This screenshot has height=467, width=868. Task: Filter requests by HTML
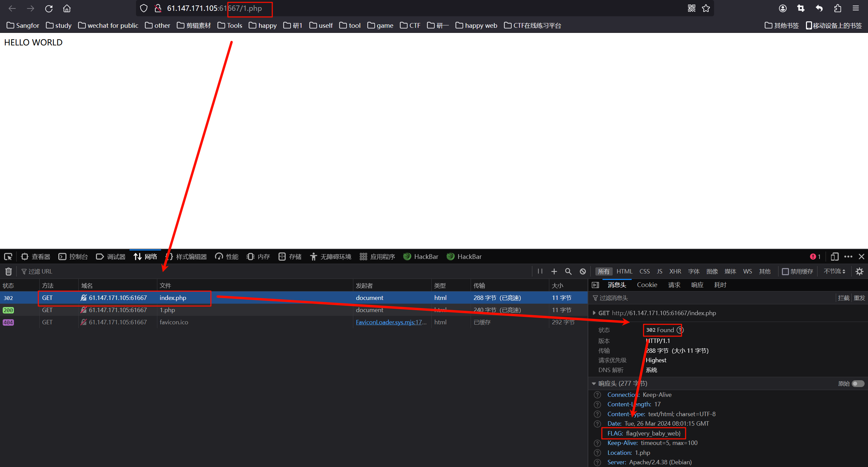pyautogui.click(x=625, y=271)
